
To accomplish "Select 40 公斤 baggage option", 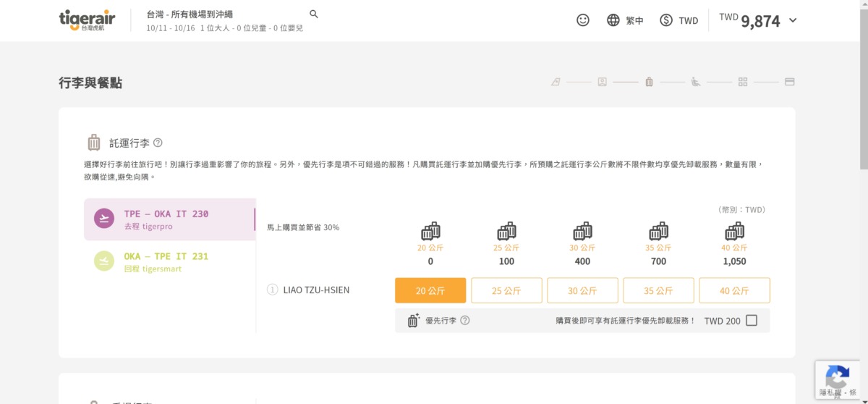I will tap(734, 290).
